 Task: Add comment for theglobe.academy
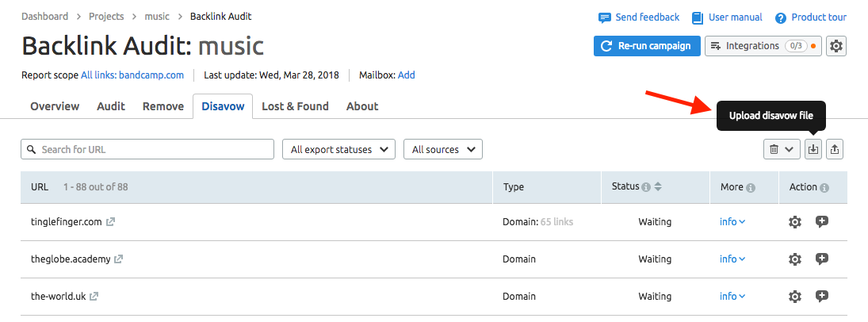[822, 259]
